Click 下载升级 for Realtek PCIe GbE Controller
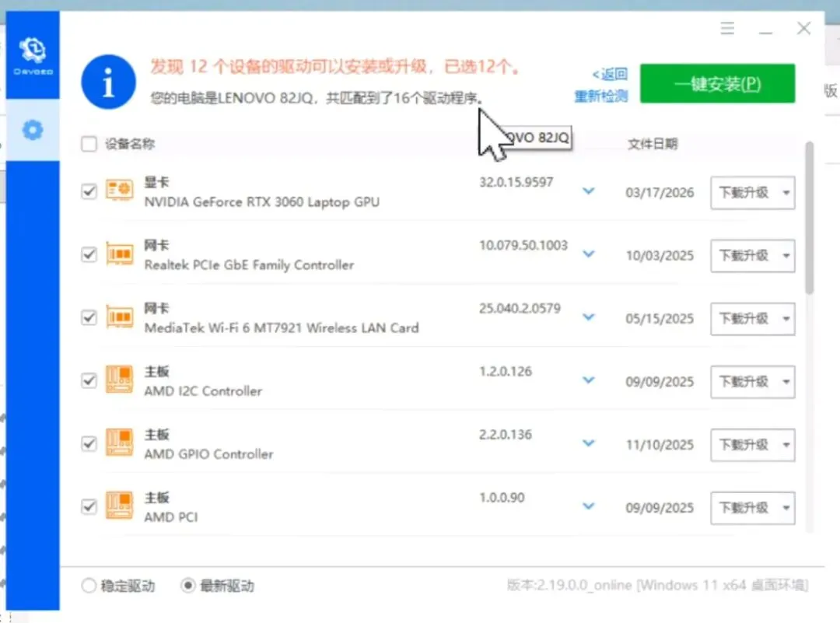Screen dimensions: 840x623 [744, 256]
